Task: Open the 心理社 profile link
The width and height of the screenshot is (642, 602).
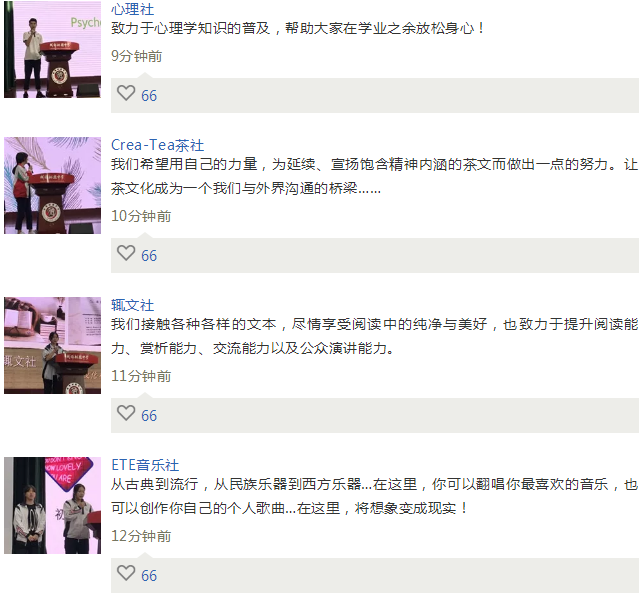Action: point(133,9)
